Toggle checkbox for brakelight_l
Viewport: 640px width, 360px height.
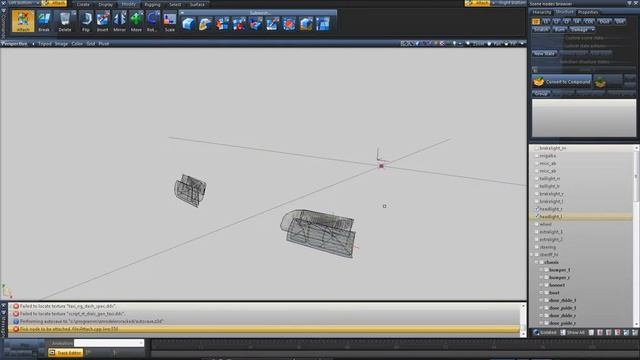coord(537,201)
